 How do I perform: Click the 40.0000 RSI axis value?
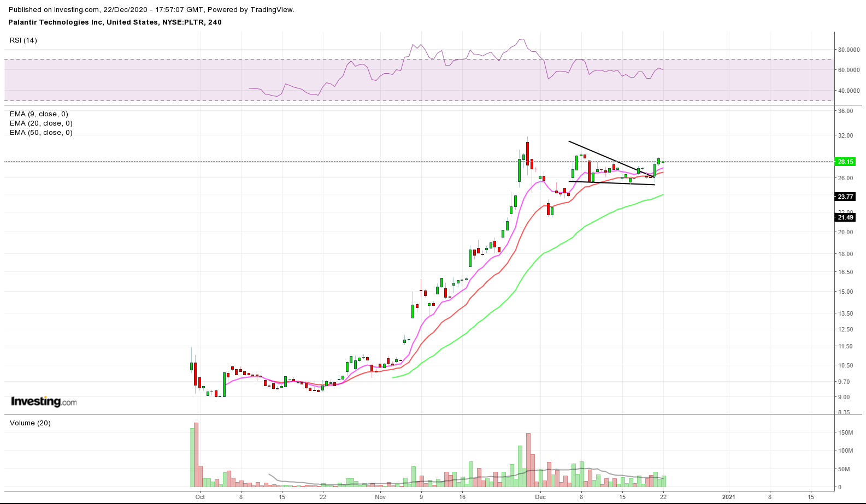point(849,91)
